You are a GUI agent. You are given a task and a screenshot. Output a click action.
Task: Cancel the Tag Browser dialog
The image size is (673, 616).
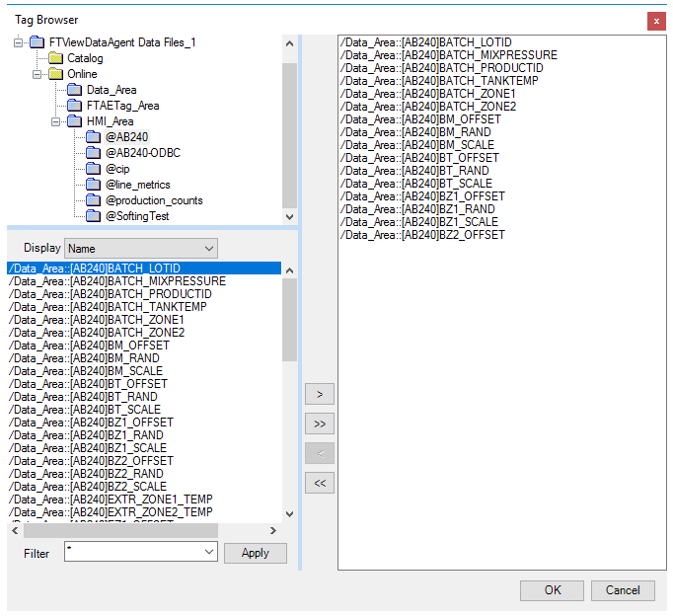coord(623,590)
